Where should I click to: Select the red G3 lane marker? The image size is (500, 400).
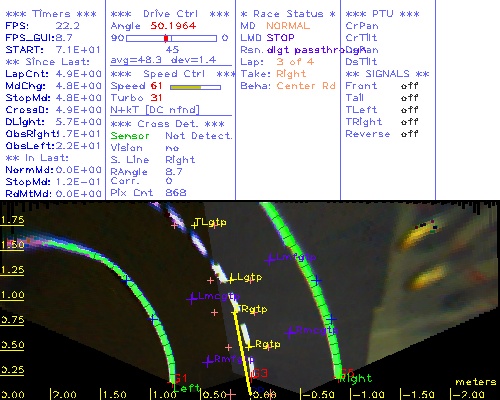point(260,373)
